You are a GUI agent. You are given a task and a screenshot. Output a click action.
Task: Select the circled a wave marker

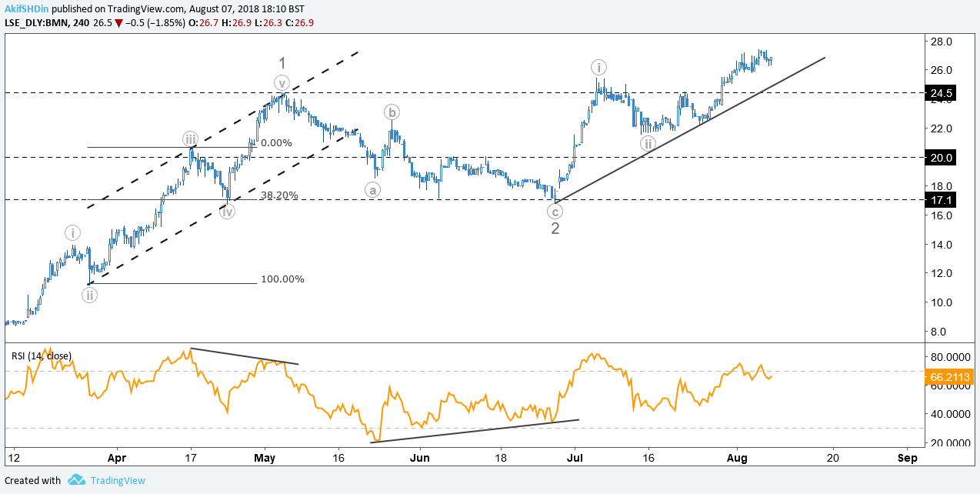pos(373,189)
